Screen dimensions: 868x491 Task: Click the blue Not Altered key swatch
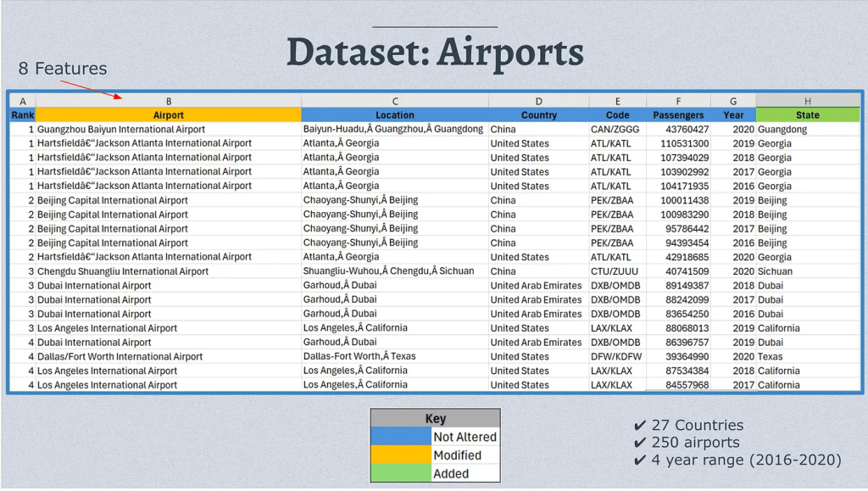[401, 437]
